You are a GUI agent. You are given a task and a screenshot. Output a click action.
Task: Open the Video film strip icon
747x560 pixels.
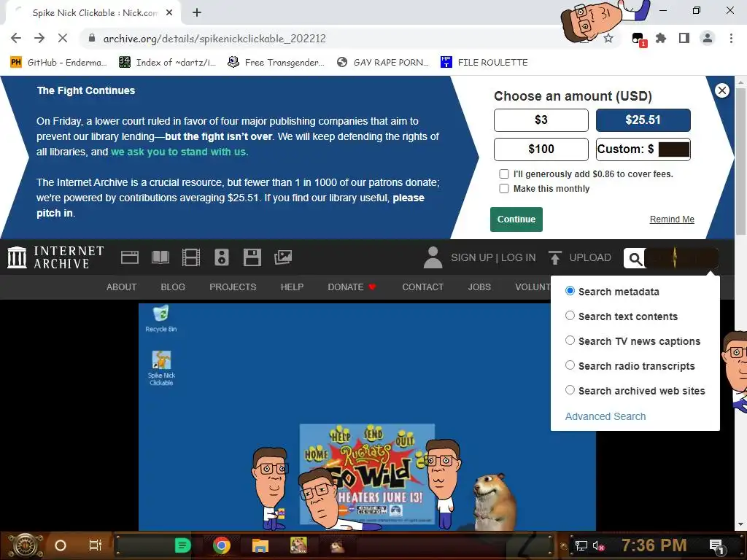[x=191, y=257]
